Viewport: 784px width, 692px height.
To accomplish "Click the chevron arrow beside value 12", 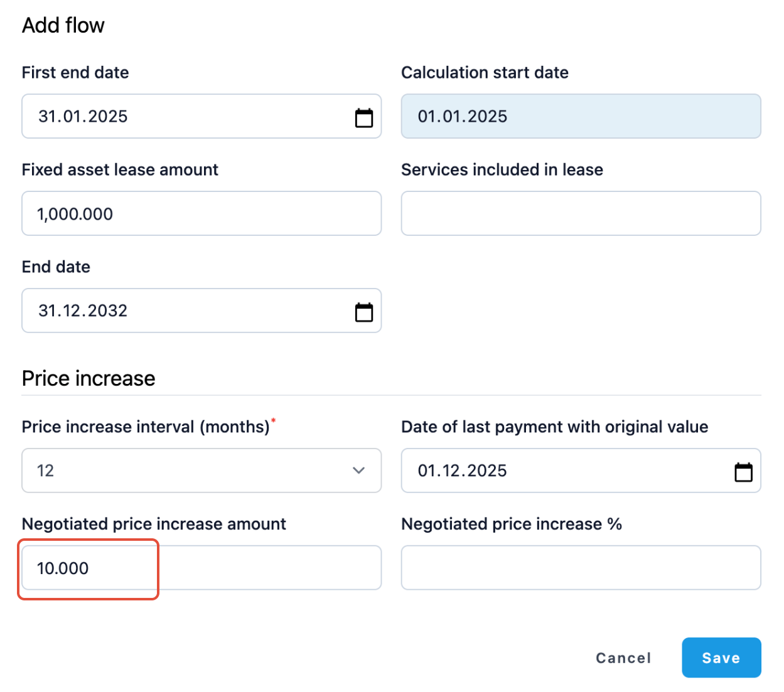I will tap(358, 471).
